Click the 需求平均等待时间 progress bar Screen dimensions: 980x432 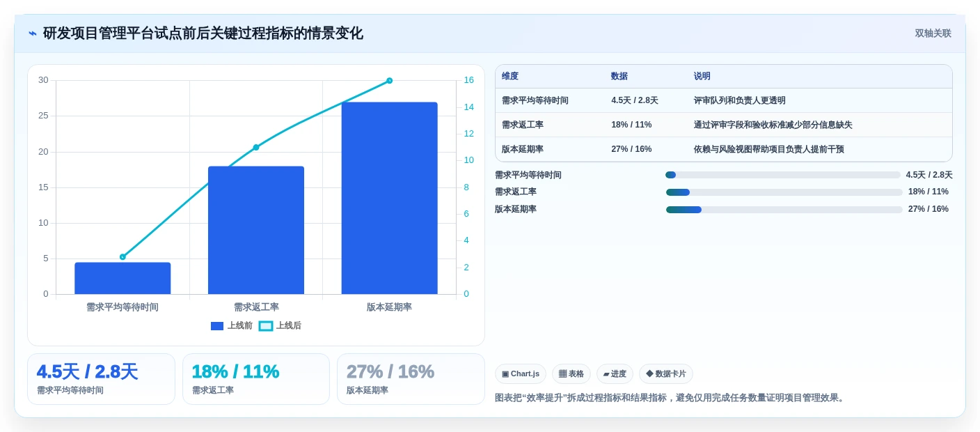click(x=783, y=176)
